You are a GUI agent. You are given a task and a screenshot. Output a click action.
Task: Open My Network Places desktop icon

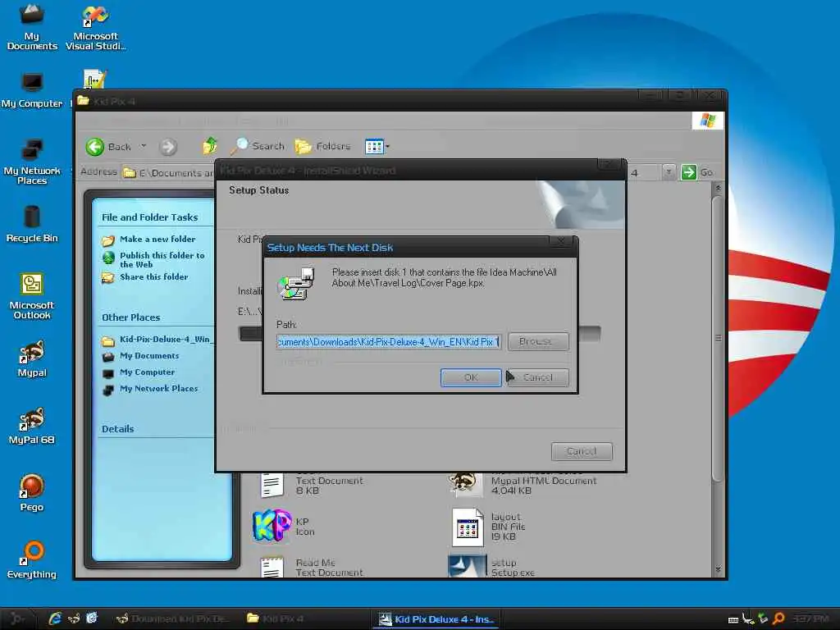coord(32,162)
